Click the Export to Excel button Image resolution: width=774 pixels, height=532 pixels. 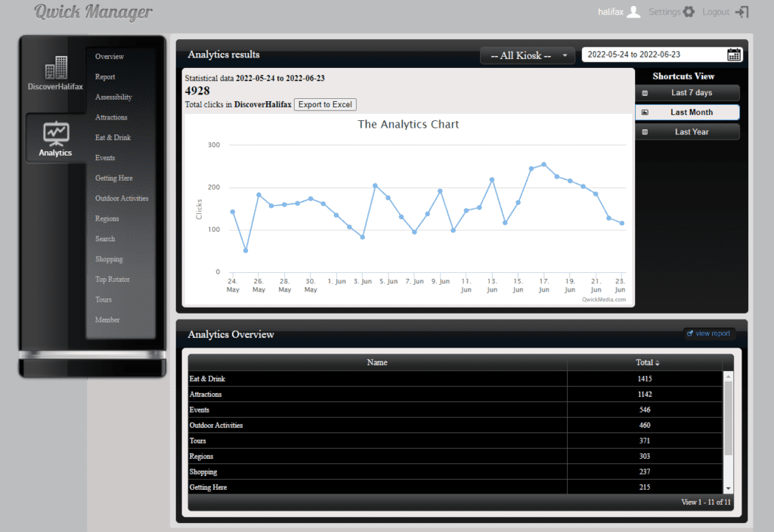[325, 104]
